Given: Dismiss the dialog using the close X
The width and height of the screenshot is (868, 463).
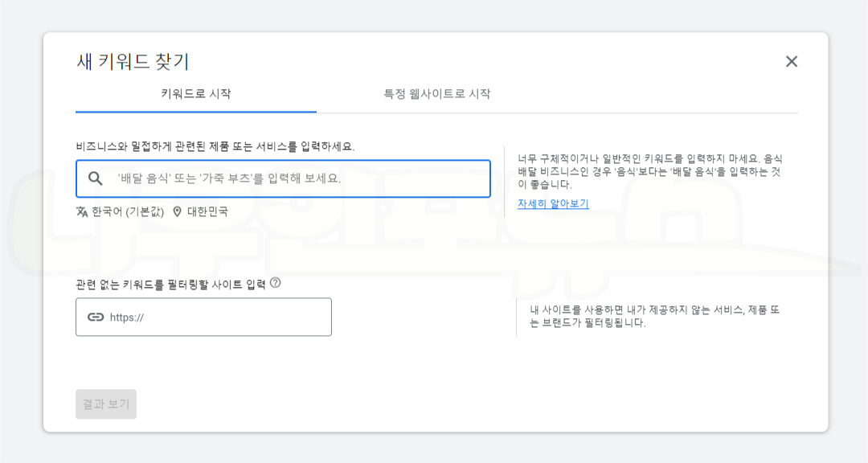Looking at the screenshot, I should click(x=792, y=61).
